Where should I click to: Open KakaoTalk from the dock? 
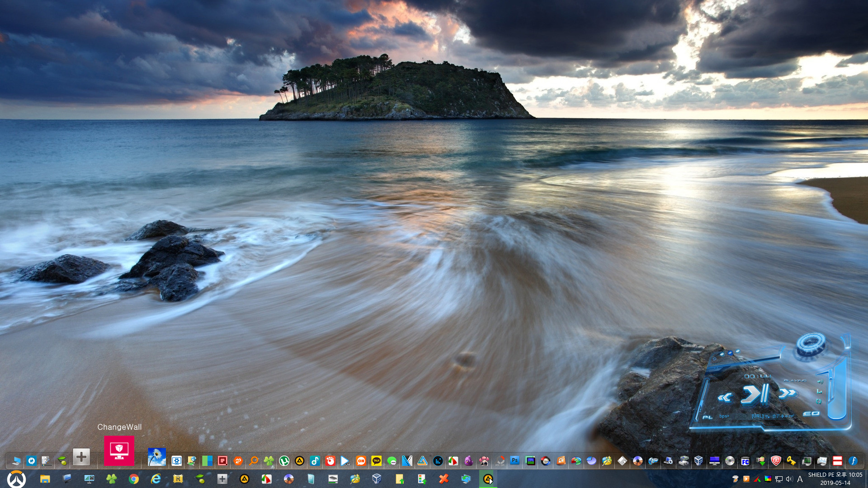[x=376, y=460]
